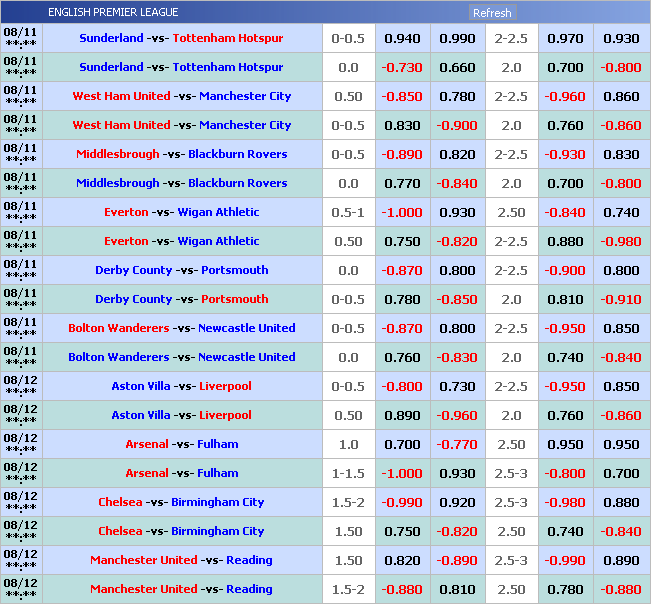Click the Refresh button
The height and width of the screenshot is (604, 651).
click(x=491, y=13)
